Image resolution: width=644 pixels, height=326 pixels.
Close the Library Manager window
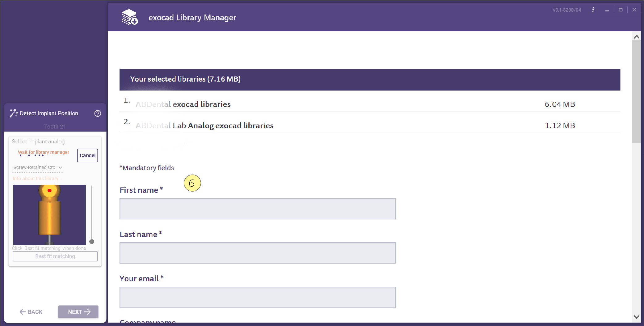pos(634,10)
